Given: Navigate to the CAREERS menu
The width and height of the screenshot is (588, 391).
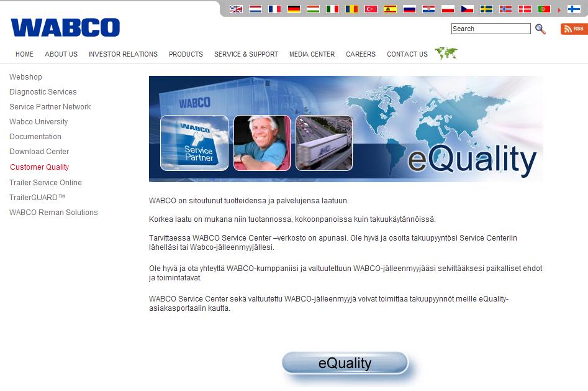Looking at the screenshot, I should pos(361,54).
